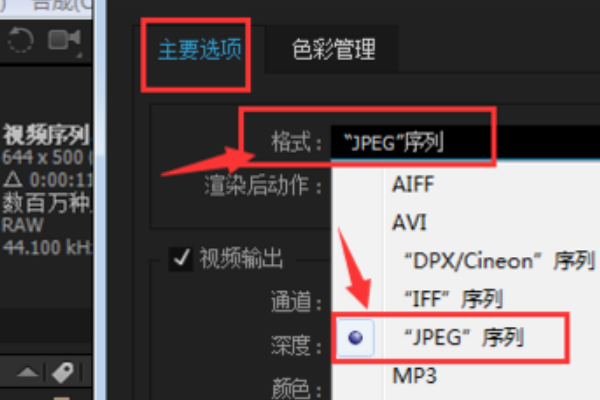Open the 格式 format dropdown
The height and width of the screenshot is (400, 600).
pos(465,143)
